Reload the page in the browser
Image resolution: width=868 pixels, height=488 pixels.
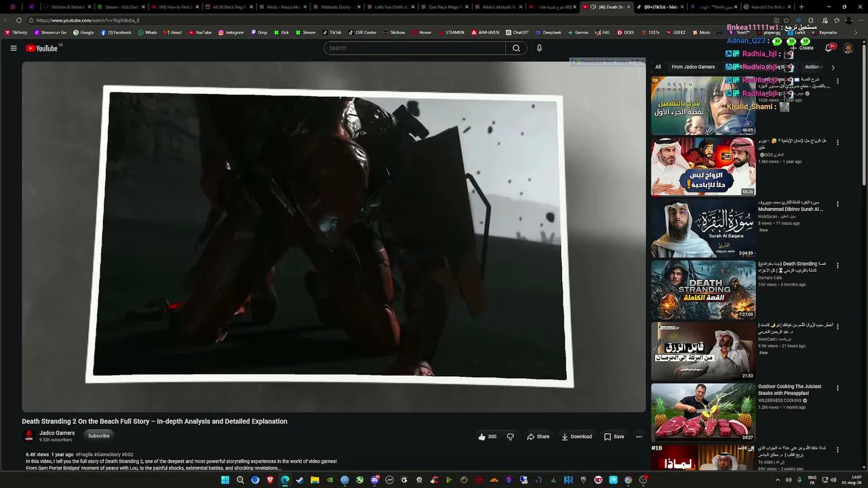19,20
